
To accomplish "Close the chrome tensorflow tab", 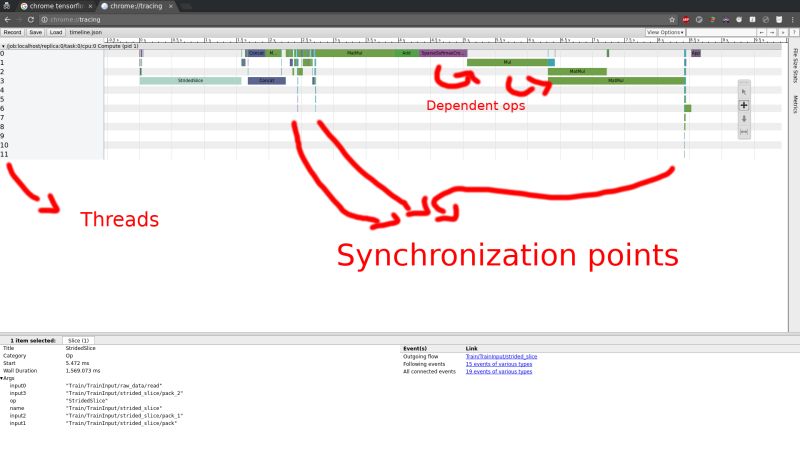I will [90, 6].
